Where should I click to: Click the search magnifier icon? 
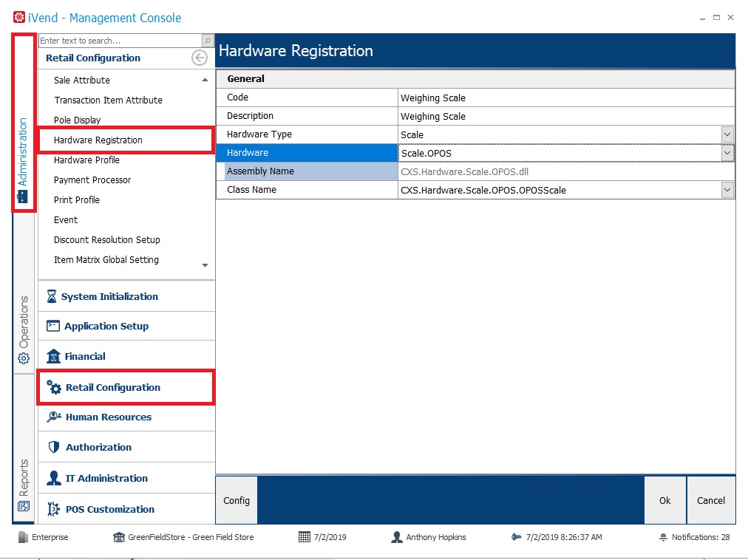point(208,41)
